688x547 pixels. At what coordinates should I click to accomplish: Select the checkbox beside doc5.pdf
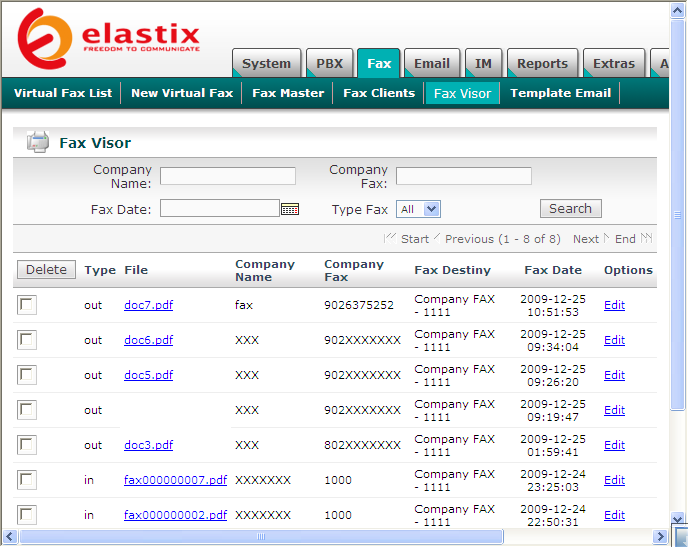pos(27,375)
